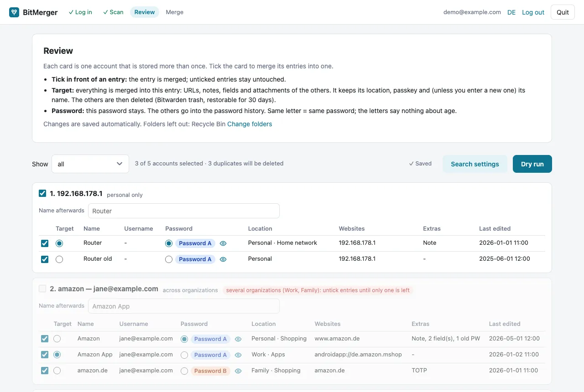The width and height of the screenshot is (584, 392).
Task: Click the Password B badge
Action: pos(210,371)
